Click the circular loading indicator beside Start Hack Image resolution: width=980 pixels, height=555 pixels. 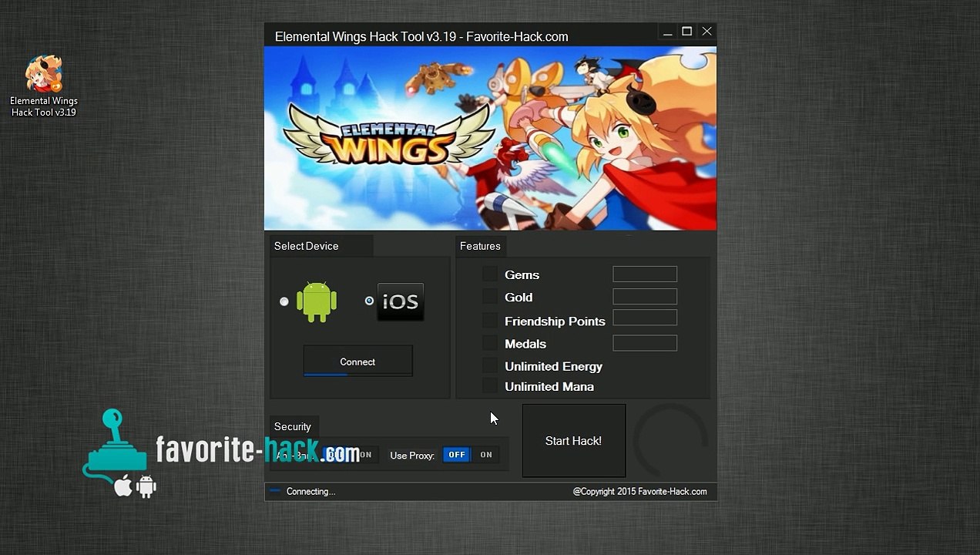pyautogui.click(x=670, y=441)
